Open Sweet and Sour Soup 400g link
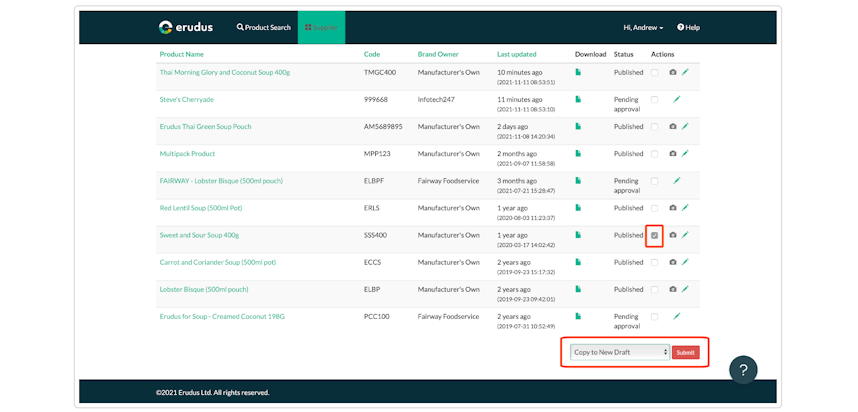 (199, 235)
